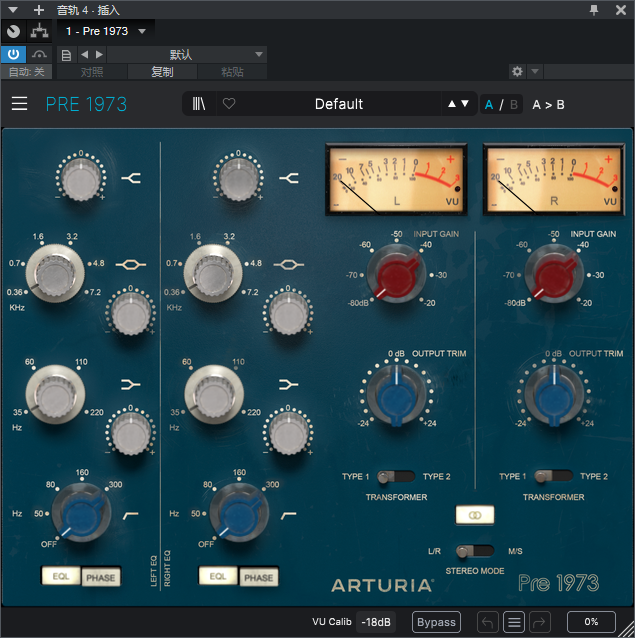Toggle left channel EQL button
The width and height of the screenshot is (635, 638).
point(61,576)
